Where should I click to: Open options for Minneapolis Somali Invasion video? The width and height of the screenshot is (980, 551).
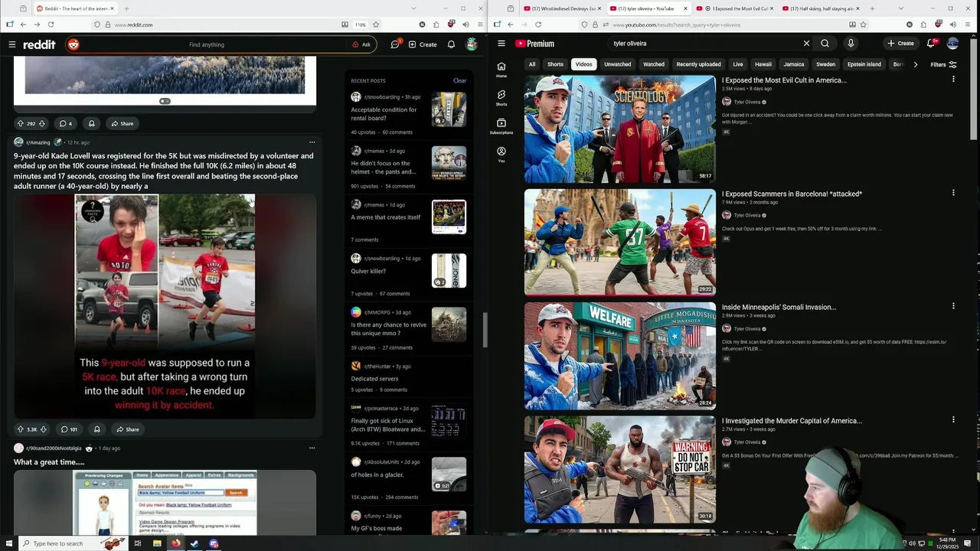coord(953,306)
